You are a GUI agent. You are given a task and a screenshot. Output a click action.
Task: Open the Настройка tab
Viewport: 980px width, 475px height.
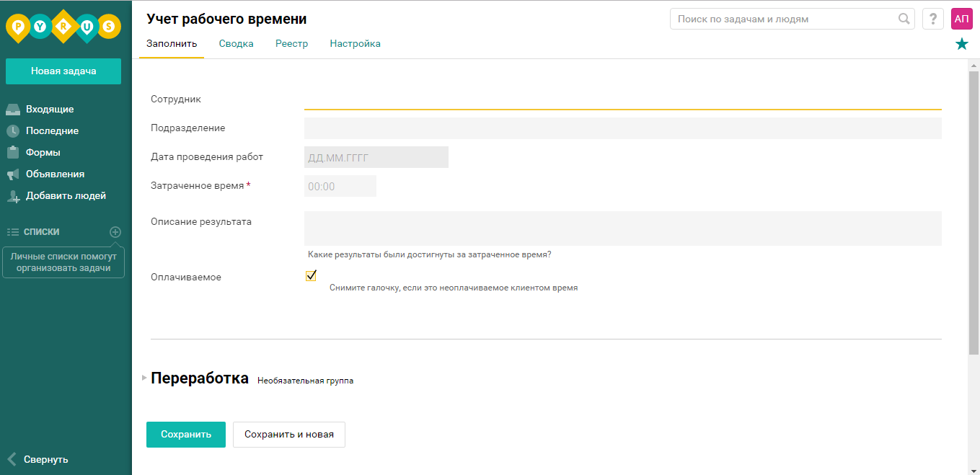point(355,43)
